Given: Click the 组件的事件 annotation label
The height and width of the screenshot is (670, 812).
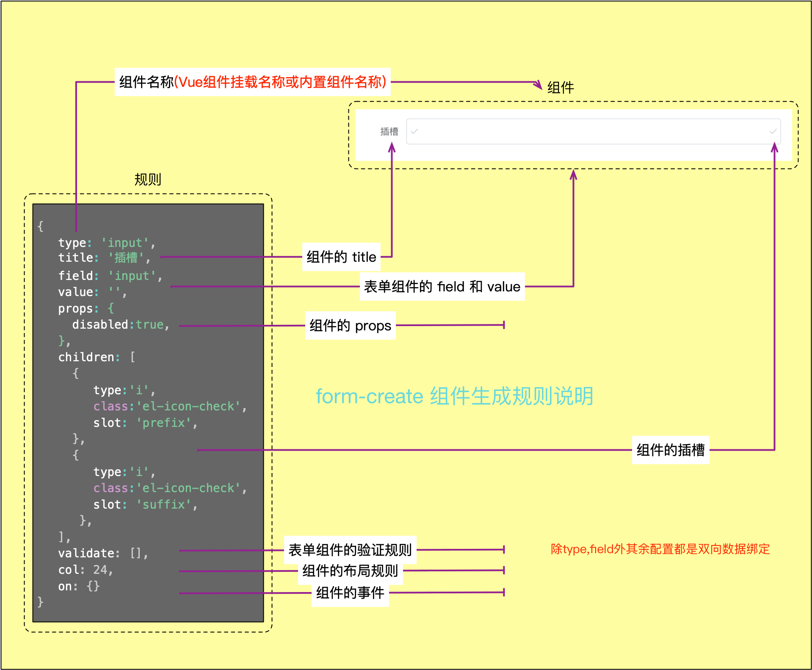Looking at the screenshot, I should click(350, 592).
